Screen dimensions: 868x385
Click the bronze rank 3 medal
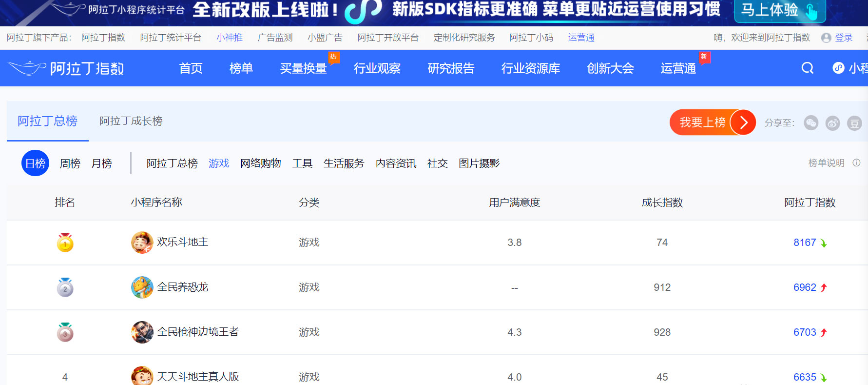click(65, 332)
